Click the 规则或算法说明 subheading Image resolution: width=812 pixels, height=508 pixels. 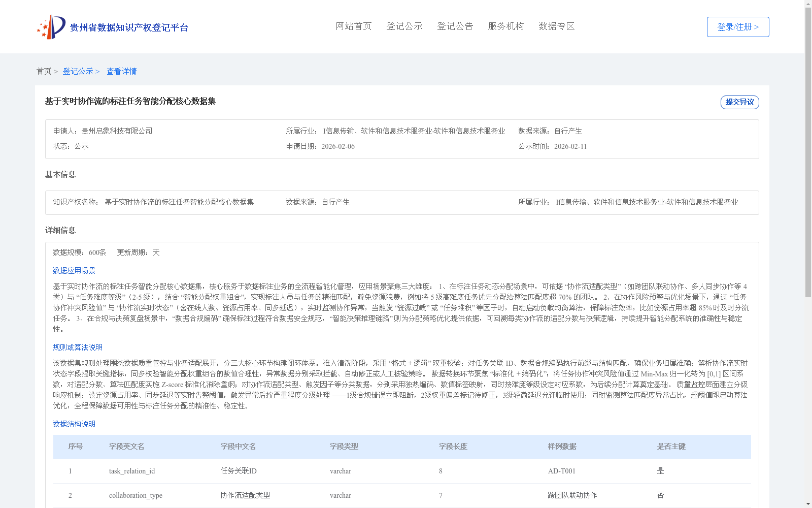click(x=78, y=347)
